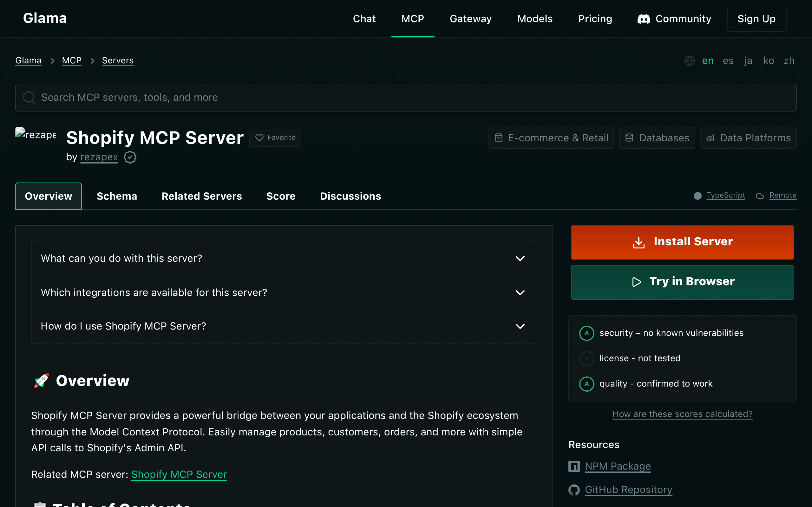Select the E-commerce & Retail category
812x507 pixels.
(x=551, y=138)
